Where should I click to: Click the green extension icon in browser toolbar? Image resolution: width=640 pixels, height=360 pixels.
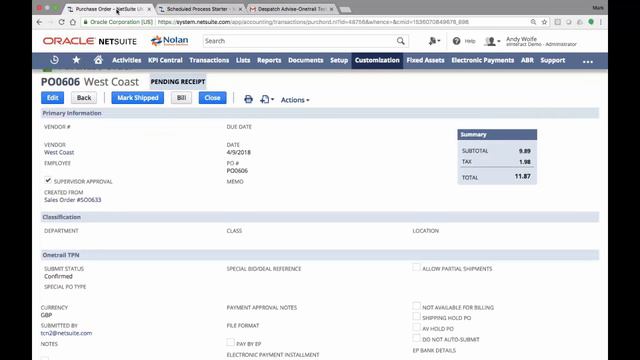[x=591, y=22]
